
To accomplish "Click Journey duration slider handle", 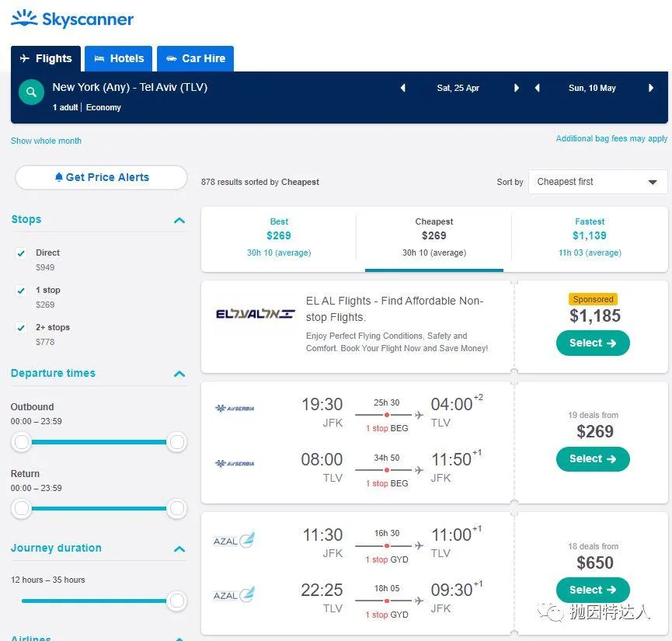I will point(176,601).
